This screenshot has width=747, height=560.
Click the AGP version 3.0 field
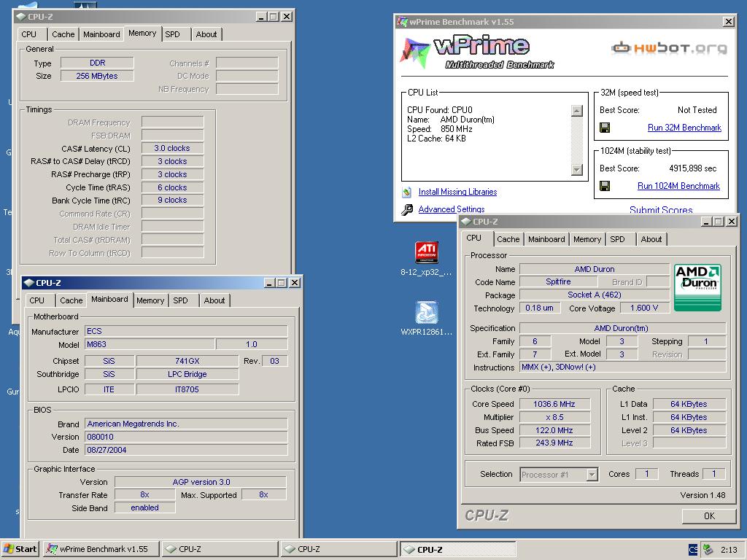pyautogui.click(x=201, y=482)
